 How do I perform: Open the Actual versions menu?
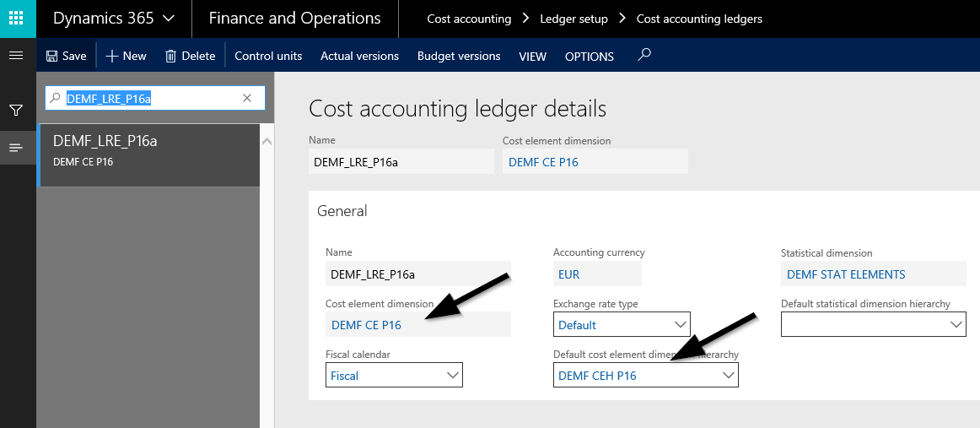coord(359,56)
